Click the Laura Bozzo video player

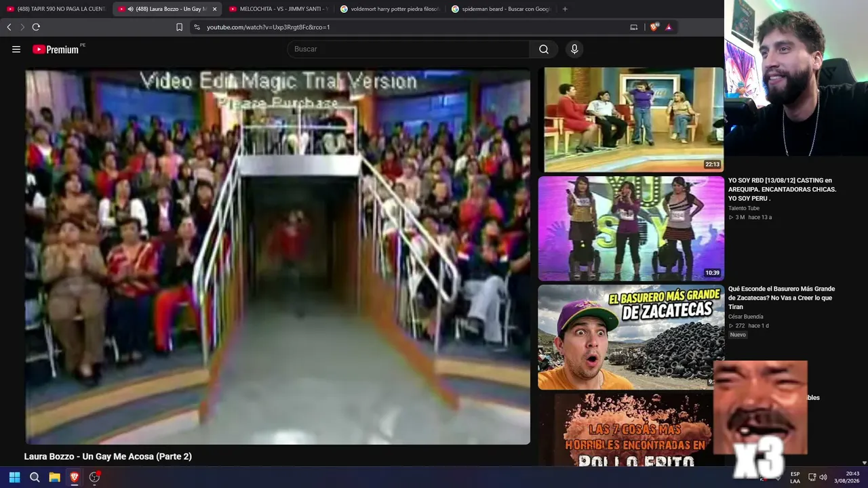pos(277,256)
